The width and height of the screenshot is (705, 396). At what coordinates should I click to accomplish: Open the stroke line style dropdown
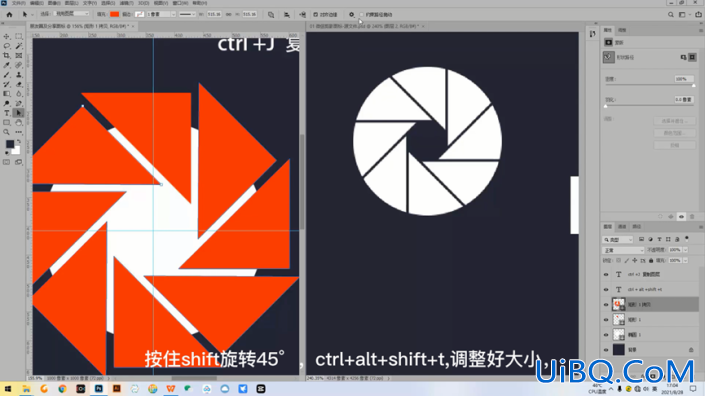click(187, 14)
